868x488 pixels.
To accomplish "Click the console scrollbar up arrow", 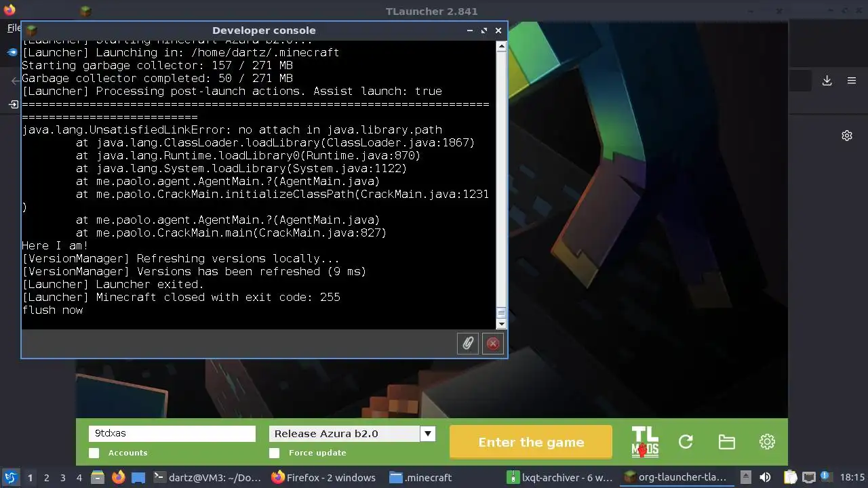I will [x=501, y=47].
